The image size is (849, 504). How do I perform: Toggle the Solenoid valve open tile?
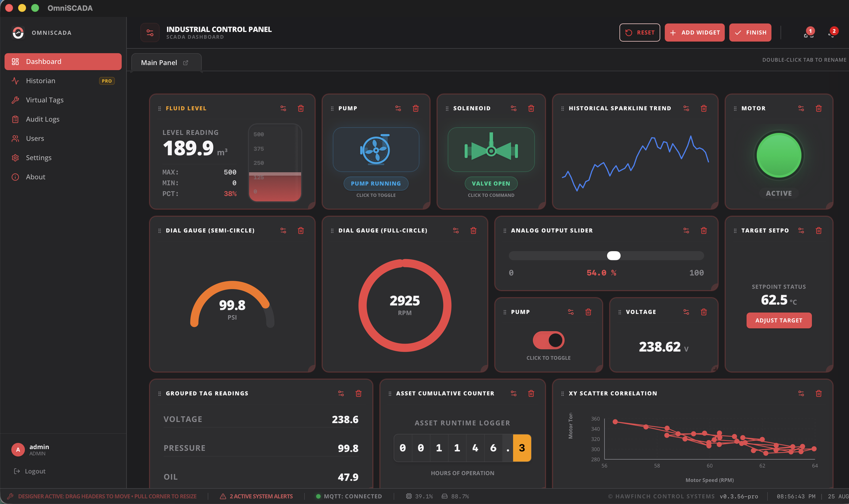pos(491,149)
